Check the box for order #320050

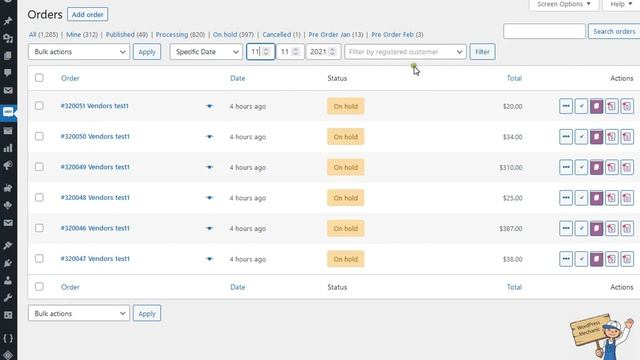39,136
